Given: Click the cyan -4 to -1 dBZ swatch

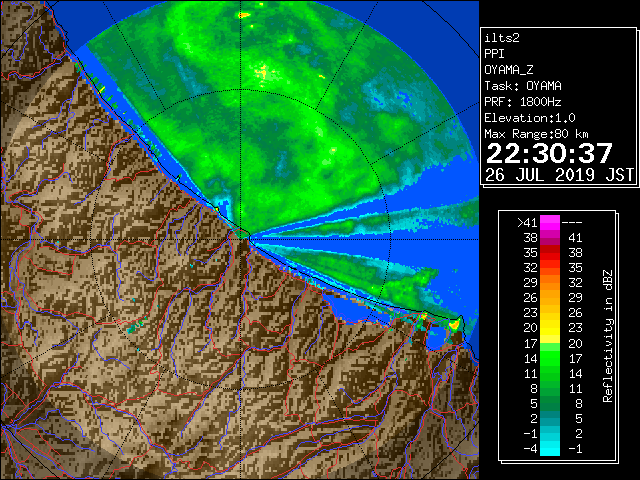Looking at the screenshot, I should point(550,448).
